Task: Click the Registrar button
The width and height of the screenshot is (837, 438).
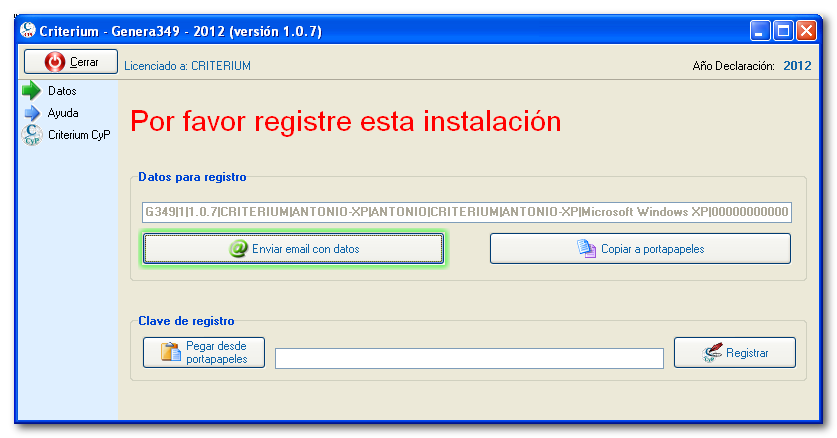Action: pos(735,352)
